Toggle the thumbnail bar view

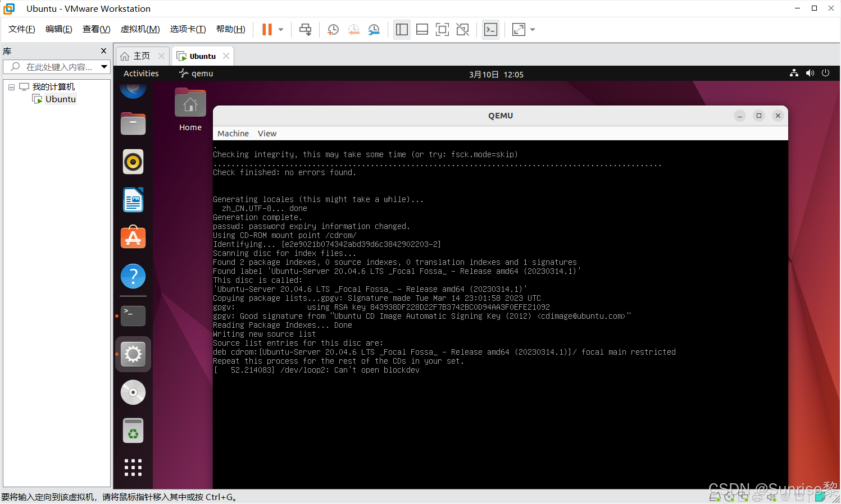point(422,30)
